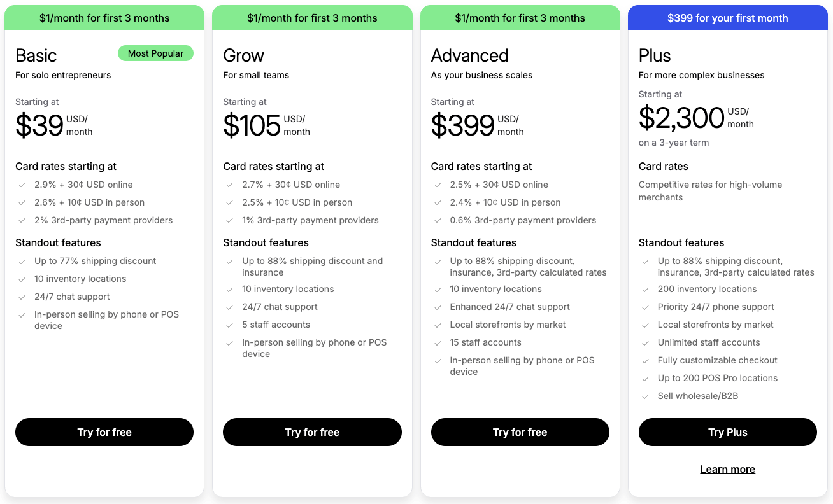Click the checkmark next to "Up to 77% shipping discount"
This screenshot has width=833, height=504.
click(x=22, y=261)
